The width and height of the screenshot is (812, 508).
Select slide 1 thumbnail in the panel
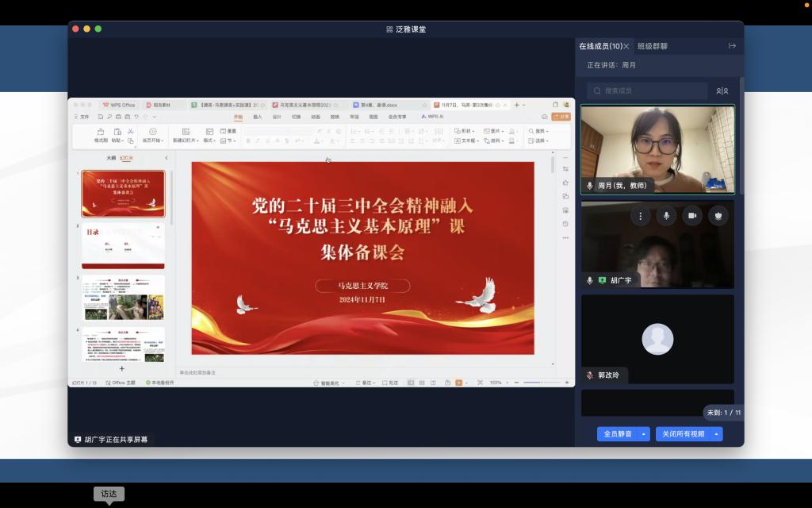click(x=123, y=194)
